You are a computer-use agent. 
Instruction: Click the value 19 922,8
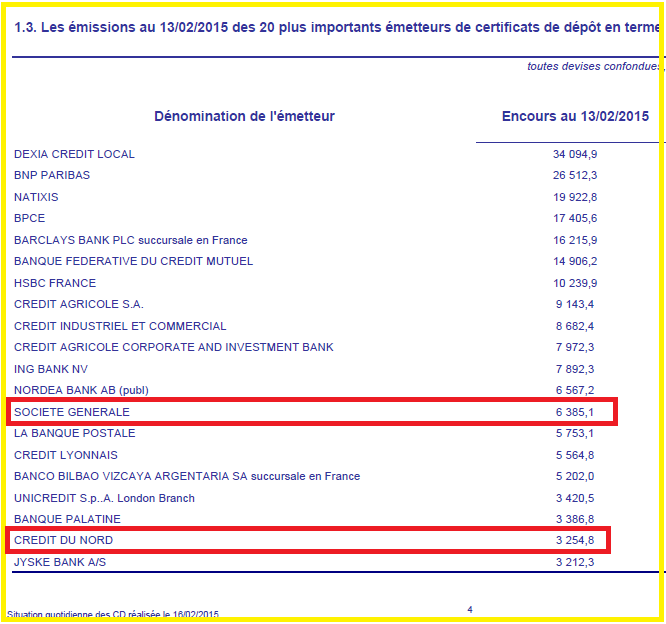point(575,197)
